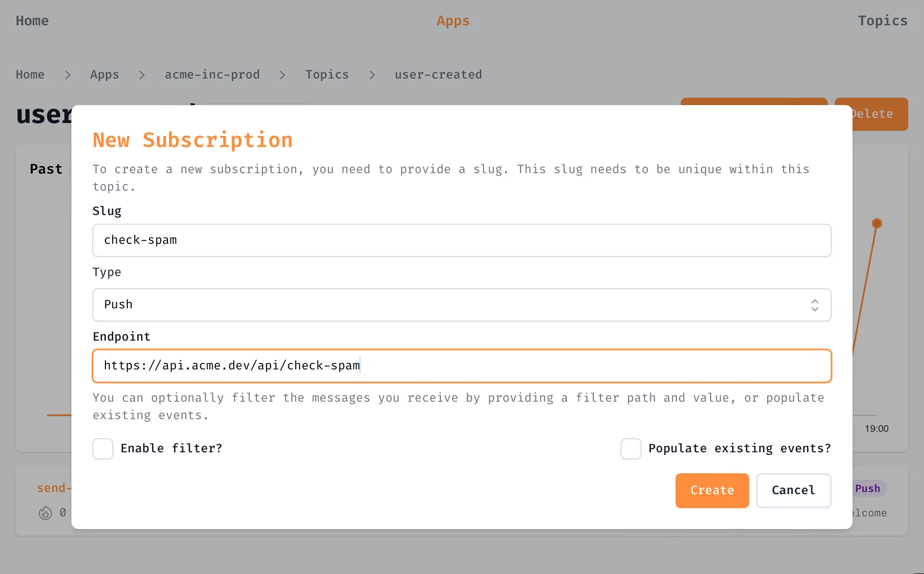Click the breadcrumb chevron before user-created

click(372, 75)
